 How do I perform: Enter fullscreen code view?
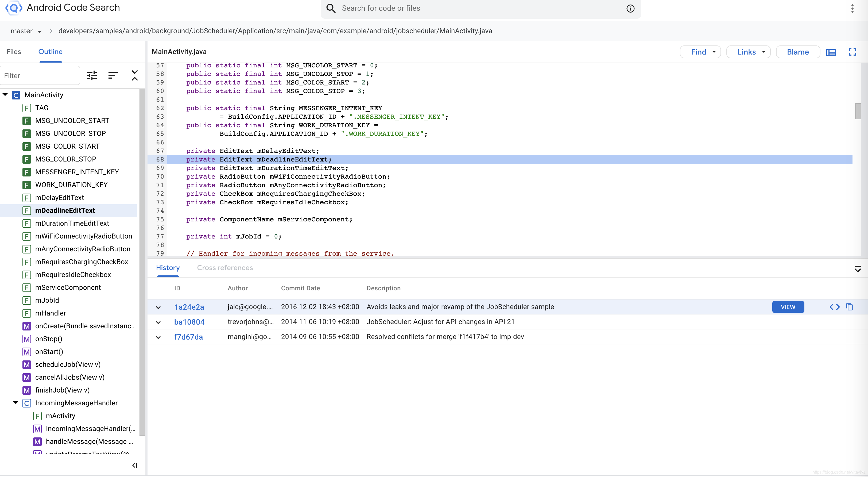[852, 52]
